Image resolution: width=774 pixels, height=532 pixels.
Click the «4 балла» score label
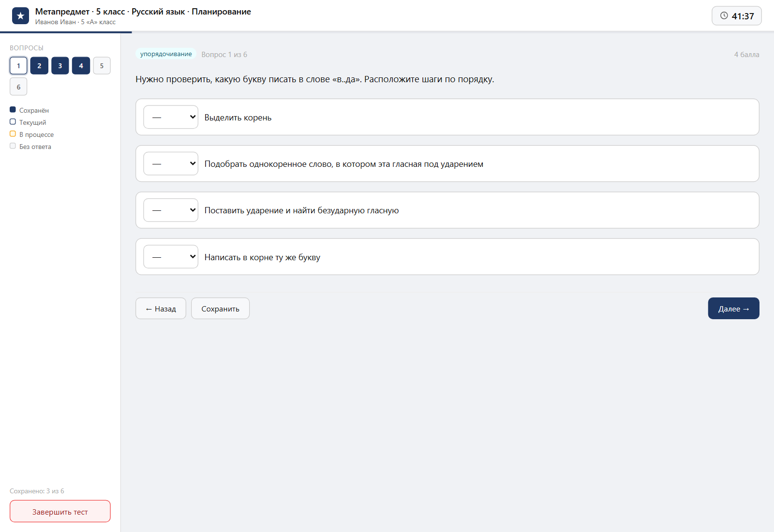point(746,55)
